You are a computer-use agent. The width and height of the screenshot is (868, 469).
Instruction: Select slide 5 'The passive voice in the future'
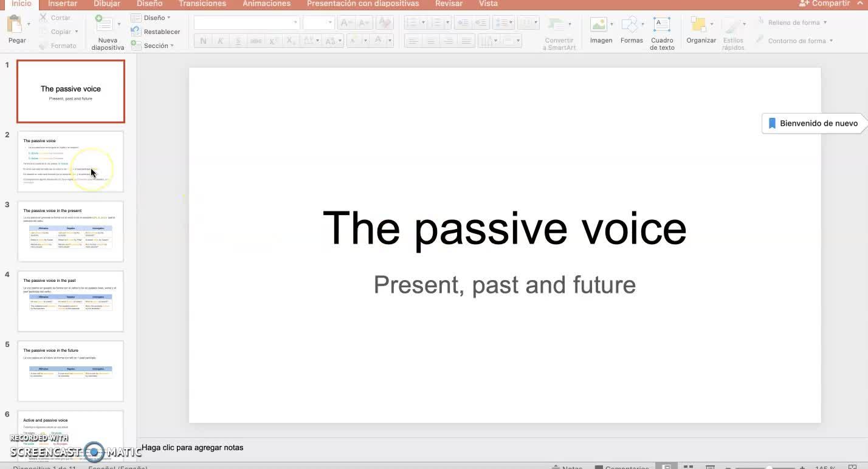click(x=71, y=371)
